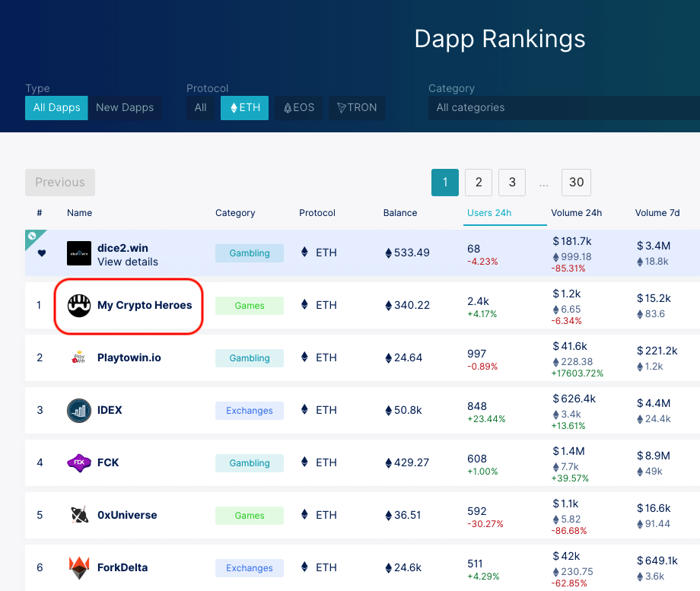Click the $41.6k volume for Playtowin.io
This screenshot has width=700, height=591.
point(570,346)
